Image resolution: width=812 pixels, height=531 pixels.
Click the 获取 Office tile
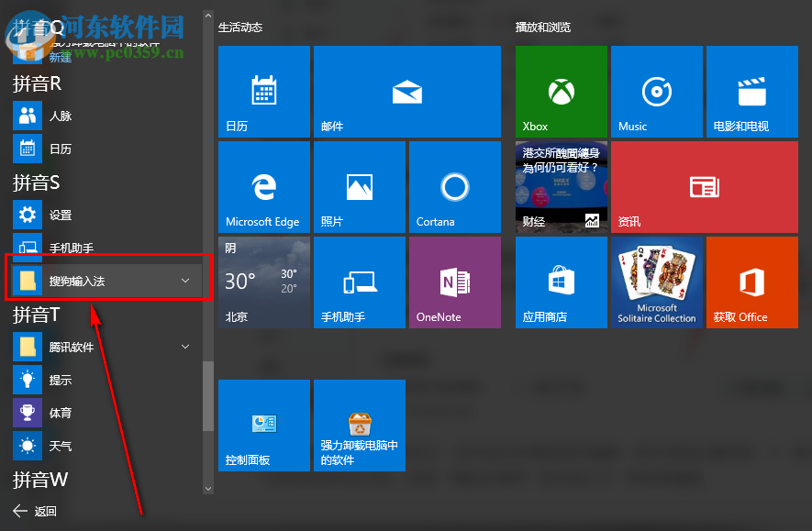click(752, 282)
